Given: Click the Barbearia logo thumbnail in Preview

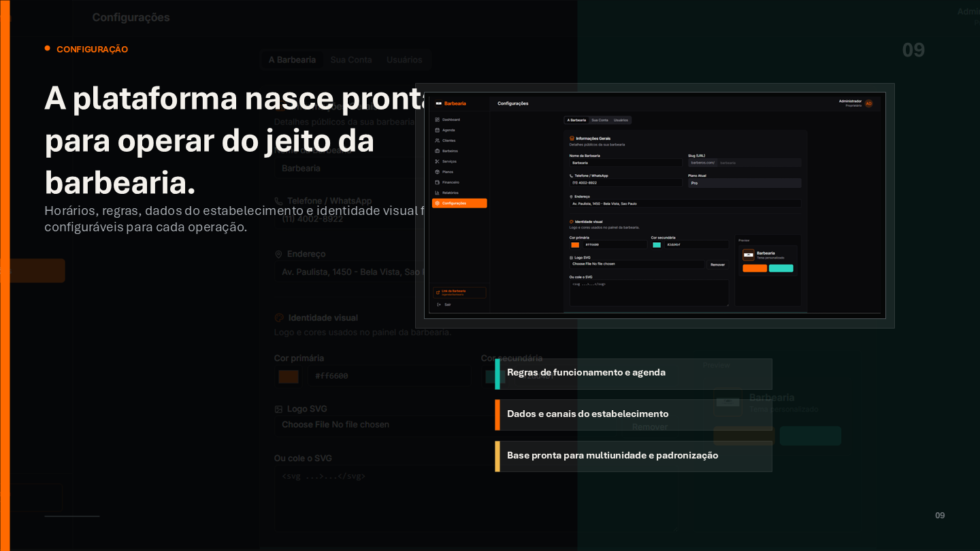Looking at the screenshot, I should coord(749,254).
